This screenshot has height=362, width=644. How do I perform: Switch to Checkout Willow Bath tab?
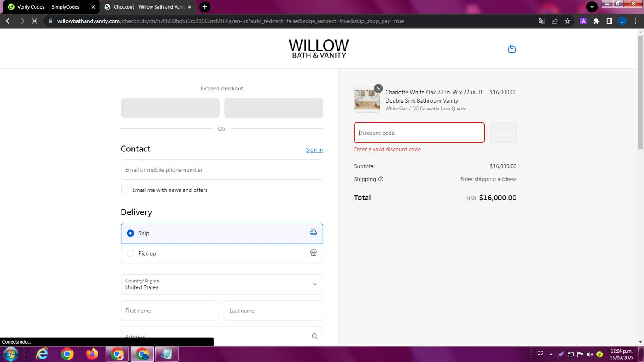click(x=148, y=7)
